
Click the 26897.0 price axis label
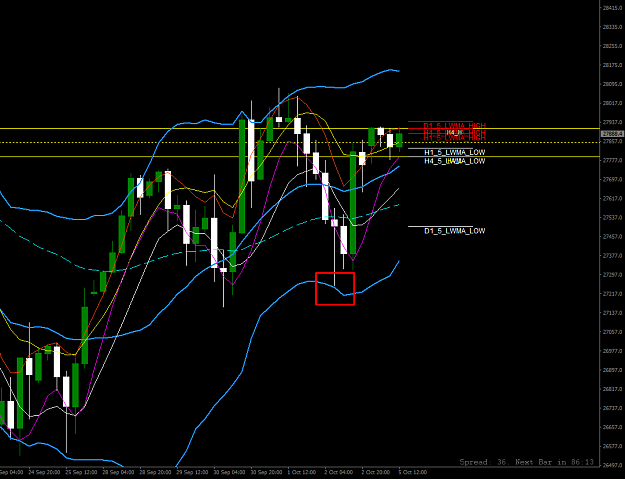point(613,370)
